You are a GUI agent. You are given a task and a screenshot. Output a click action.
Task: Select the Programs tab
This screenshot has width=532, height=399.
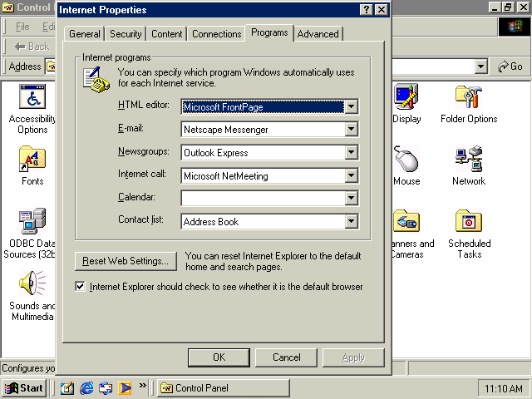point(269,32)
